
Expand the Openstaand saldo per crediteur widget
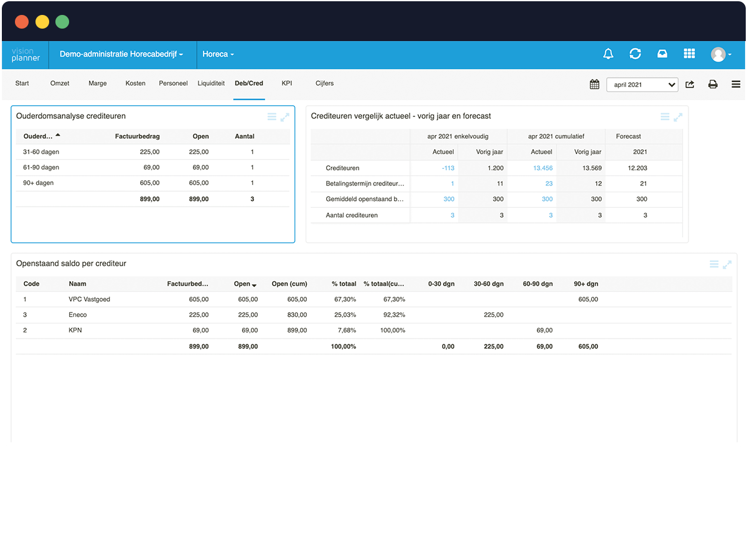pyautogui.click(x=727, y=264)
